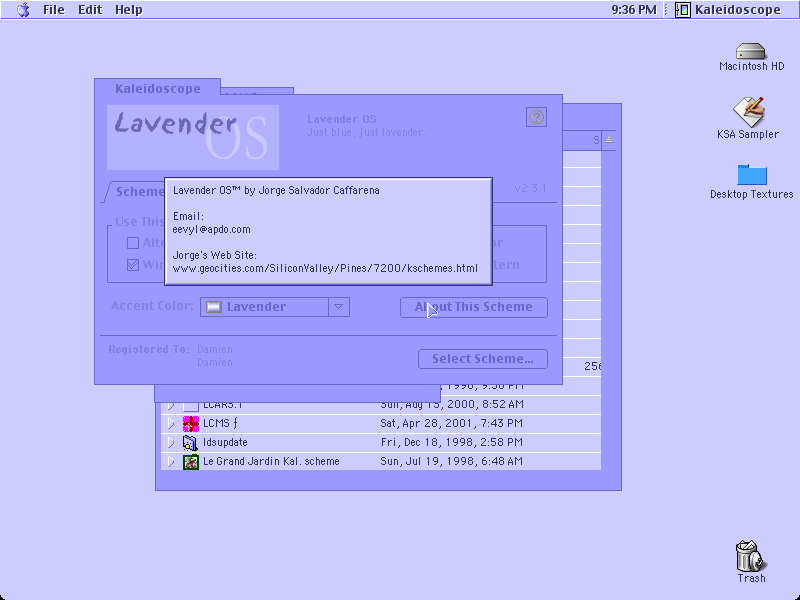Viewport: 800px width, 600px height.
Task: Click the Le Grand Jardin scheme file icon
Action: pos(191,462)
